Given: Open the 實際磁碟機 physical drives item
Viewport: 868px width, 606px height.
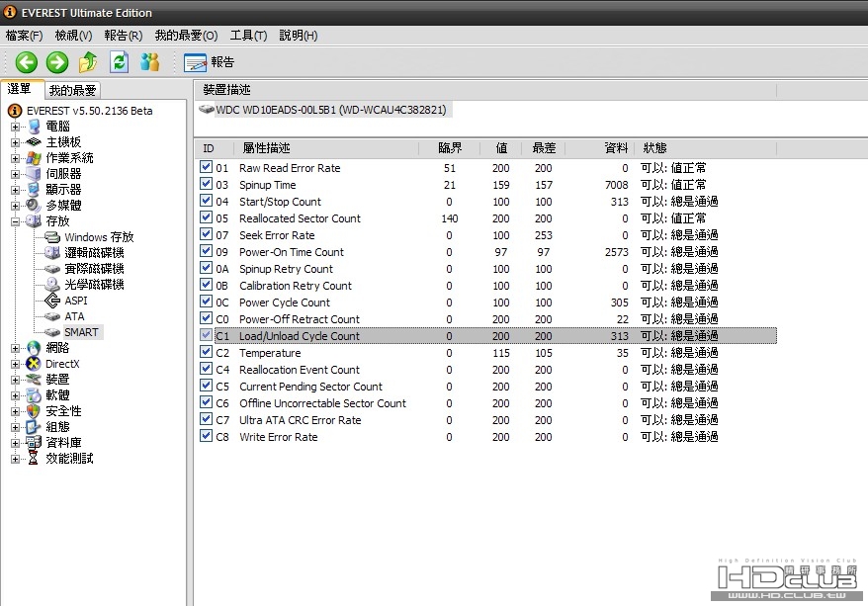Looking at the screenshot, I should tap(84, 269).
